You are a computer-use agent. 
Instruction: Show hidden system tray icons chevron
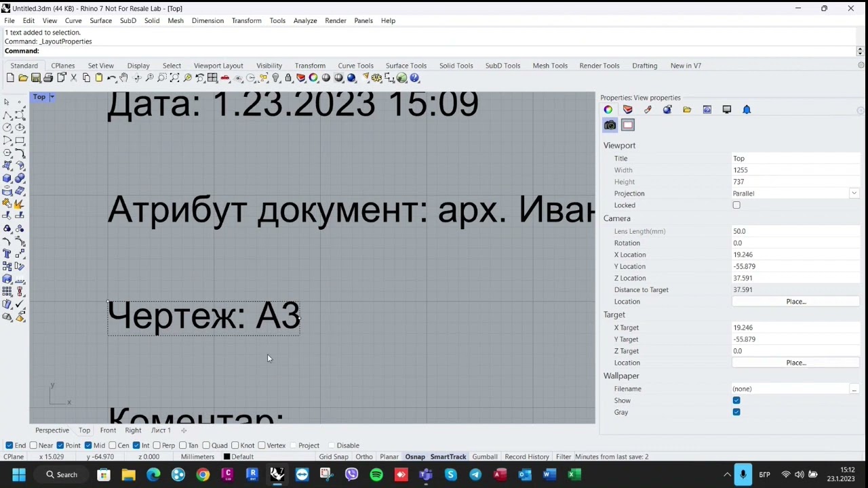(726, 474)
